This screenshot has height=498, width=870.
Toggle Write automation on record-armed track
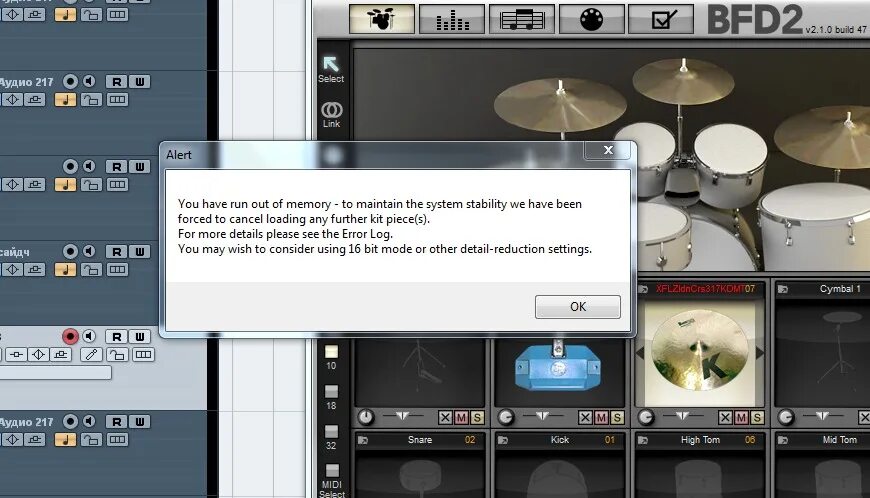pos(139,337)
